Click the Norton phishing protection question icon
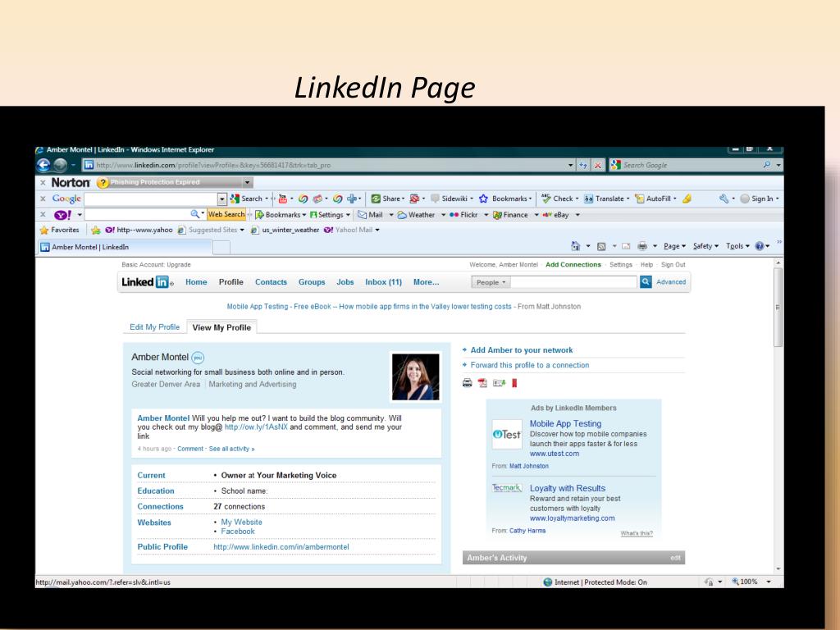Image resolution: width=840 pixels, height=630 pixels. tap(103, 183)
